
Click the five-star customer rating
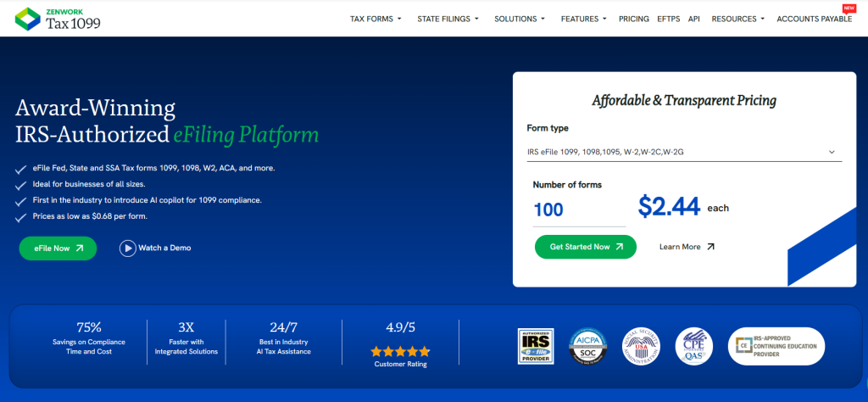tap(400, 349)
